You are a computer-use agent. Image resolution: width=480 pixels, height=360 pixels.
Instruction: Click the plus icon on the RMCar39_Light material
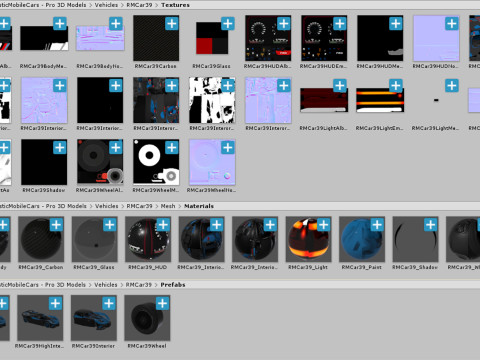click(324, 225)
